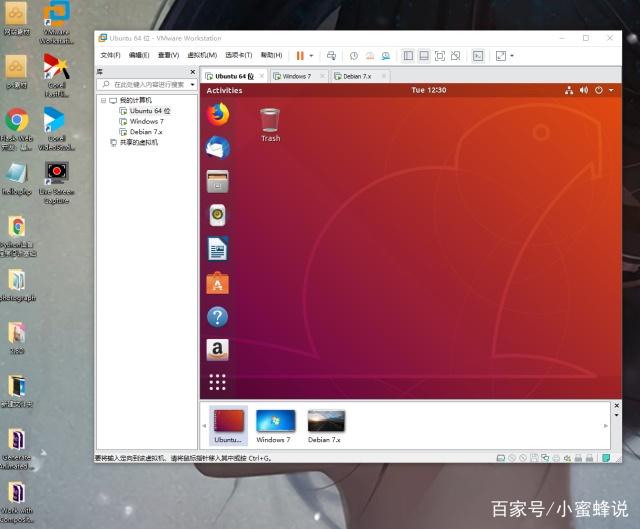
Task: Open the Tue 12:30 clock menu
Action: [x=429, y=90]
